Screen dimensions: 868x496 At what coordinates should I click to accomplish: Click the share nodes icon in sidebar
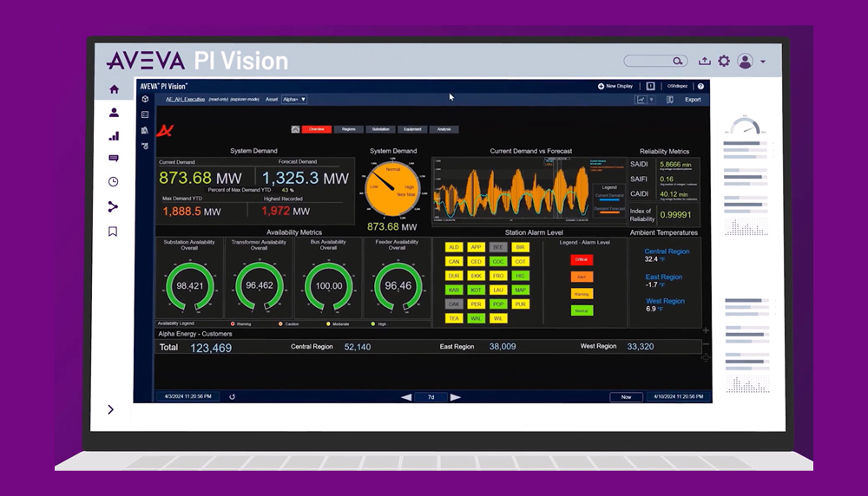pyautogui.click(x=113, y=206)
